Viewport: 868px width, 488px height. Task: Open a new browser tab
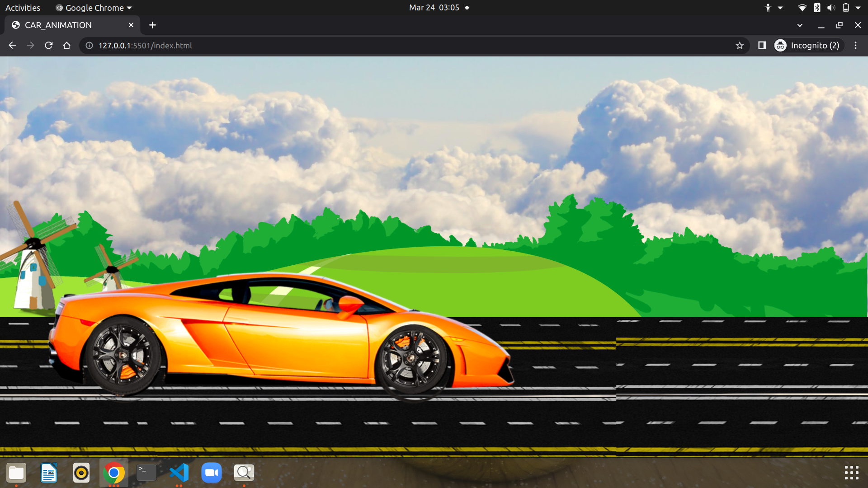tap(152, 25)
